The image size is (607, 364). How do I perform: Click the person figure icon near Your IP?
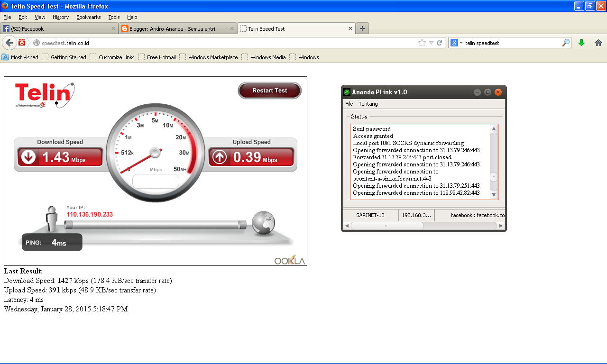pos(52,218)
